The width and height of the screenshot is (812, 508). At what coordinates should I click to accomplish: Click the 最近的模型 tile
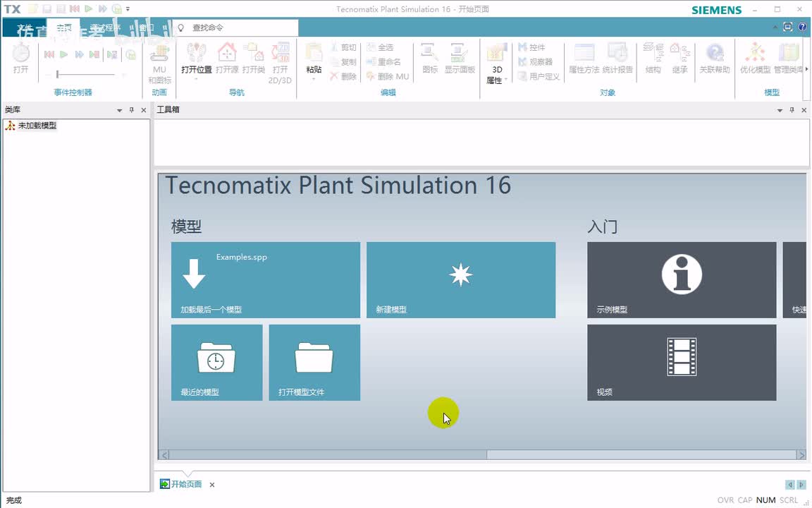(x=216, y=363)
